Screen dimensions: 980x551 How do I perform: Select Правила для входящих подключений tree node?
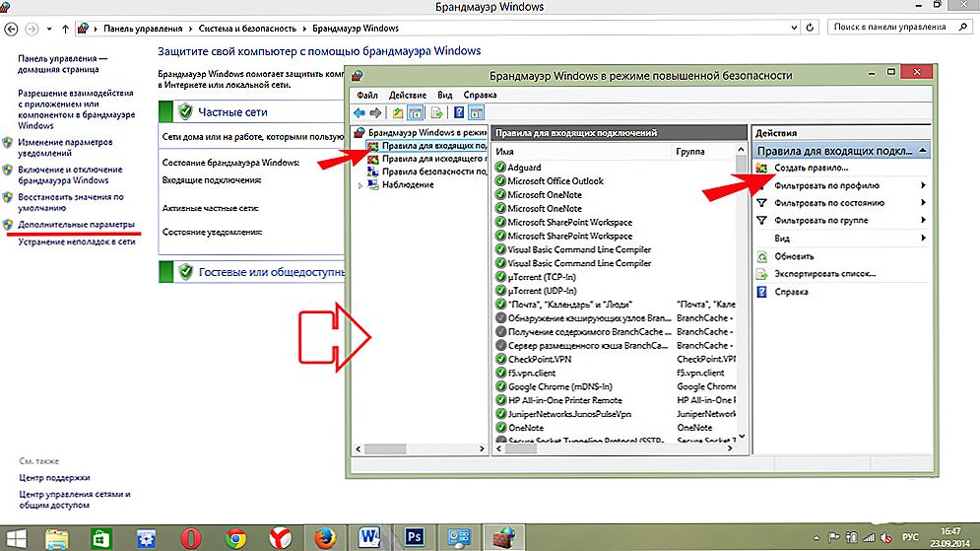coord(426,146)
